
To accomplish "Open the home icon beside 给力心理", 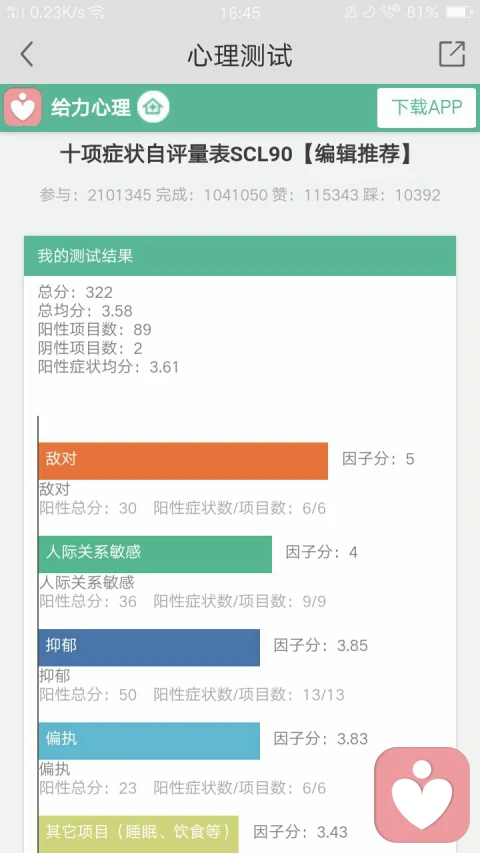I will tap(153, 107).
